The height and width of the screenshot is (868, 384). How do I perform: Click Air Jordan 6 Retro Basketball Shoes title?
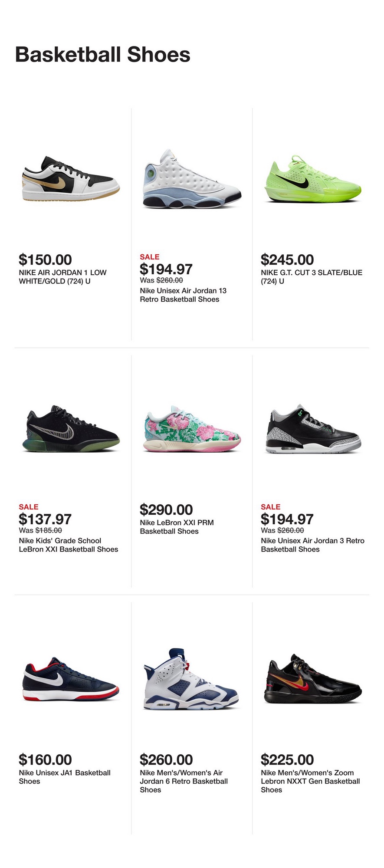[x=184, y=781]
